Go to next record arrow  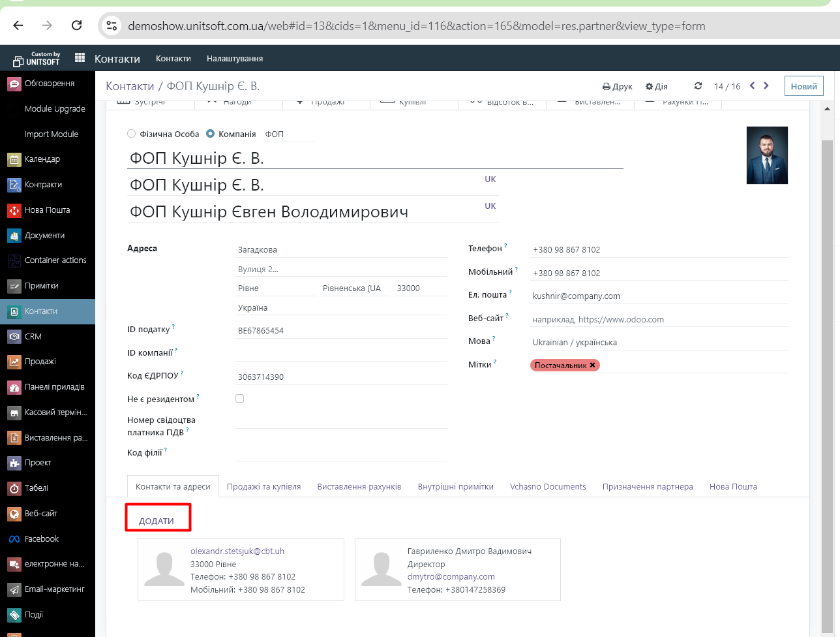coord(766,85)
